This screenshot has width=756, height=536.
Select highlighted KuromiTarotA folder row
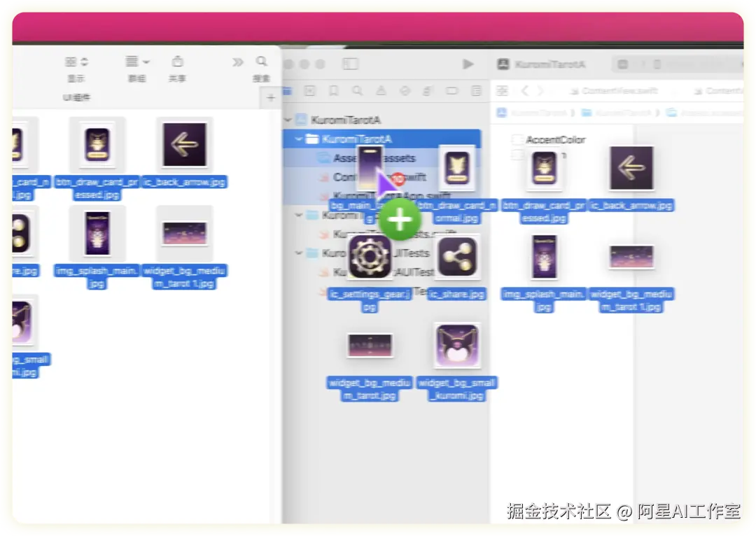382,139
